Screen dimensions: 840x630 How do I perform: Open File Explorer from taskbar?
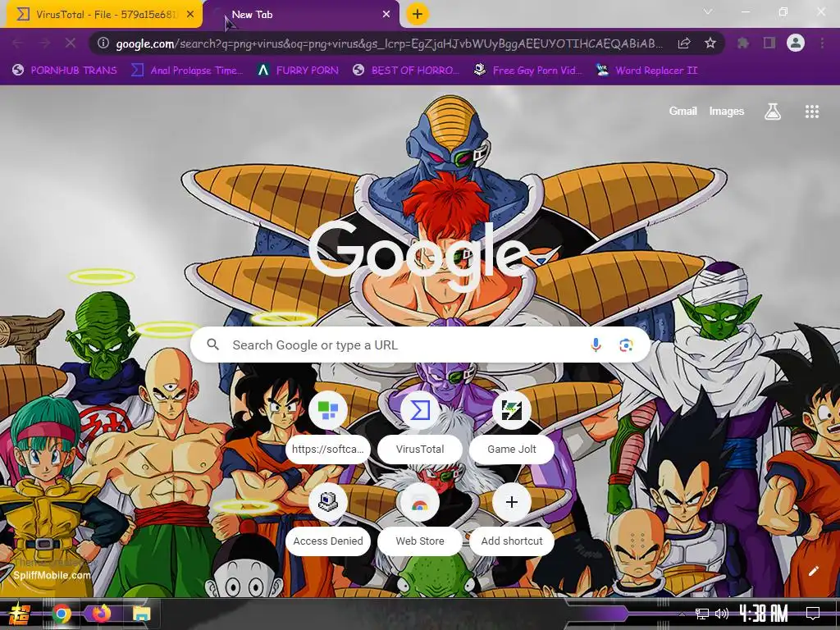coord(141,614)
